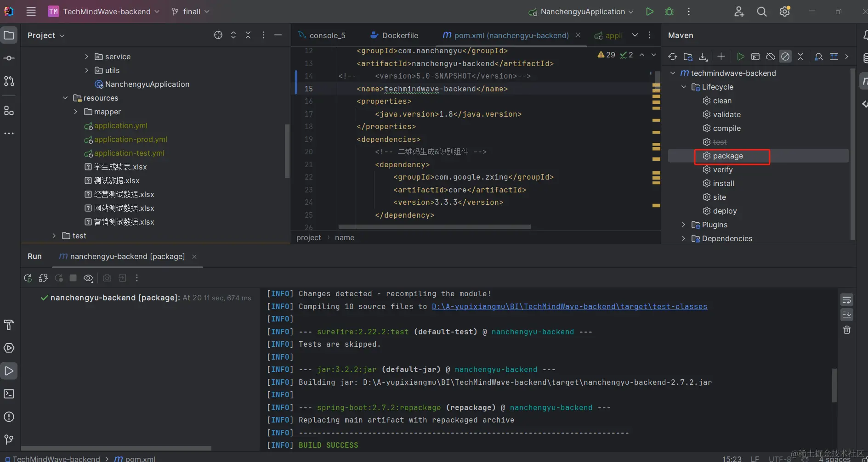Click the 'project' breadcrumb in editor

pos(309,237)
